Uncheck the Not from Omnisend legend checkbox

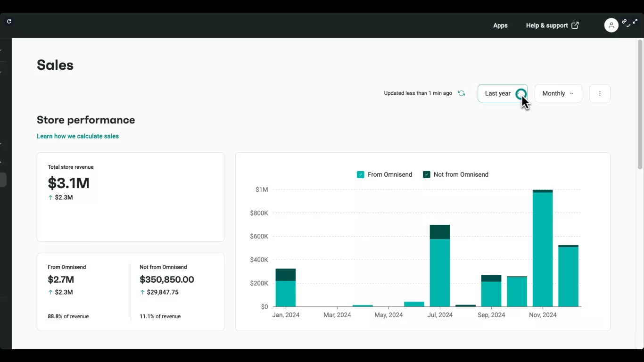coord(427,174)
